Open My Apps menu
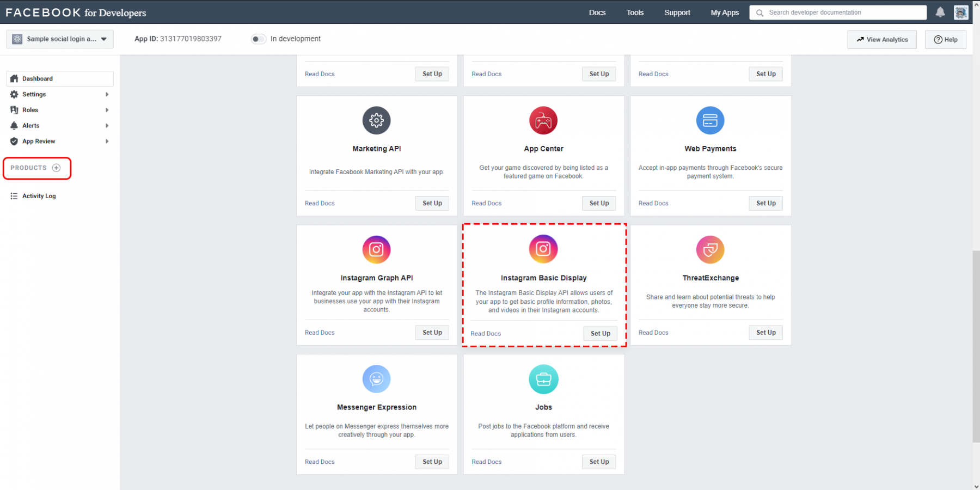Viewport: 980px width, 490px height. (x=725, y=13)
